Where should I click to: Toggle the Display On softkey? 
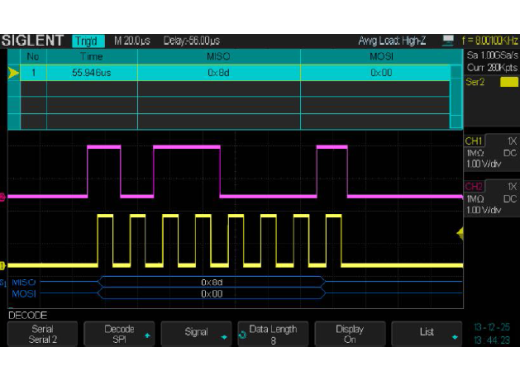tap(350, 334)
